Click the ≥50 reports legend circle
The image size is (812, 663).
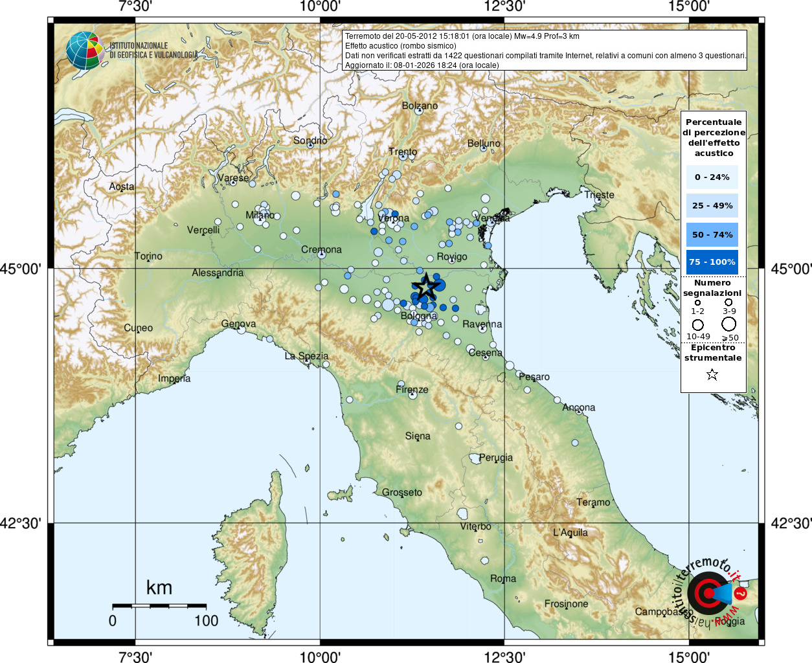pyautogui.click(x=729, y=324)
